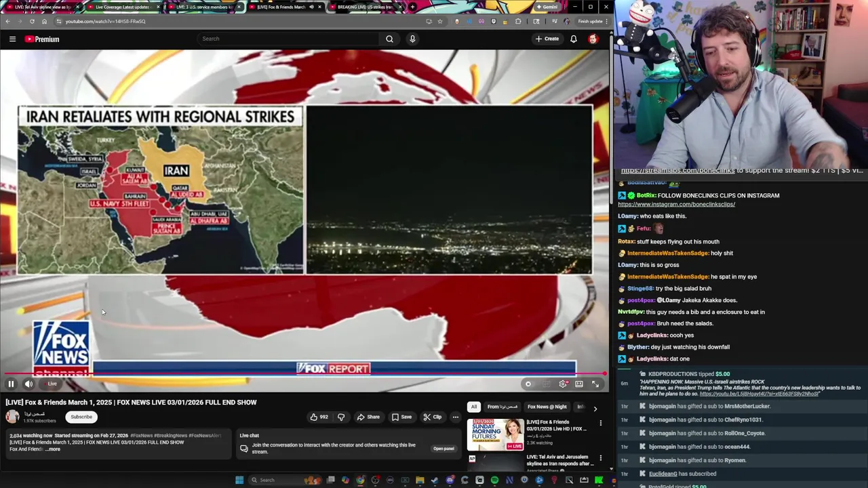Image resolution: width=868 pixels, height=488 pixels.
Task: Go to the YouTube Premium home logo
Action: (42, 39)
